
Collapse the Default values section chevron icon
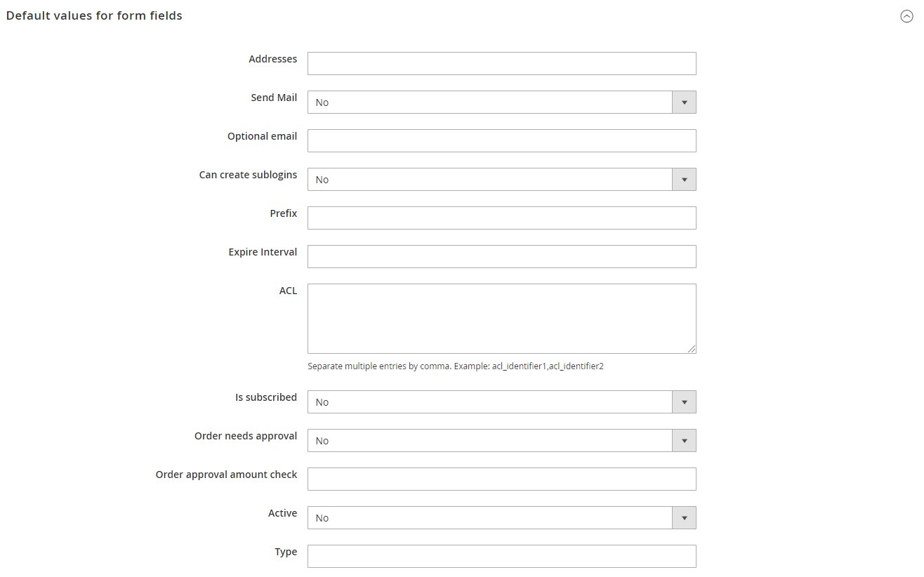tap(906, 17)
